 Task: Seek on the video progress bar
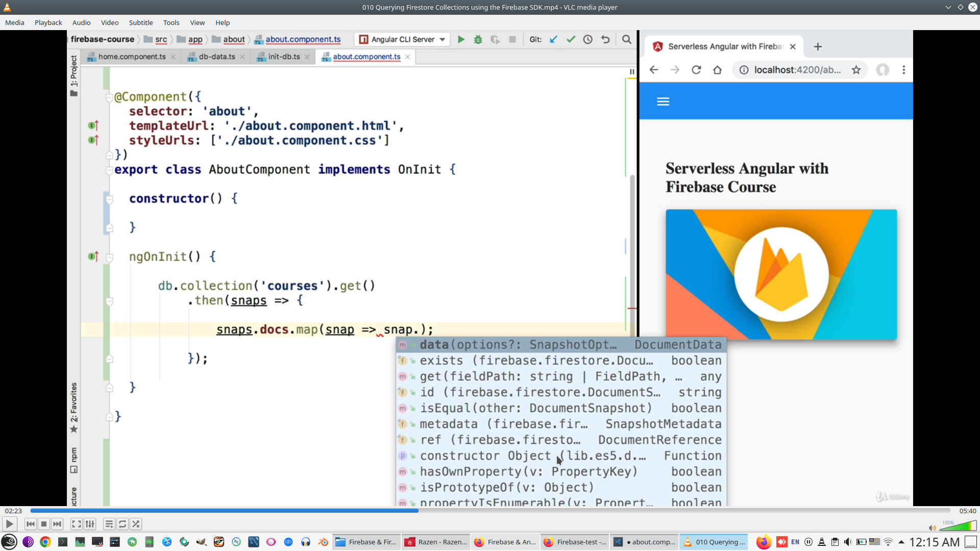(x=490, y=511)
